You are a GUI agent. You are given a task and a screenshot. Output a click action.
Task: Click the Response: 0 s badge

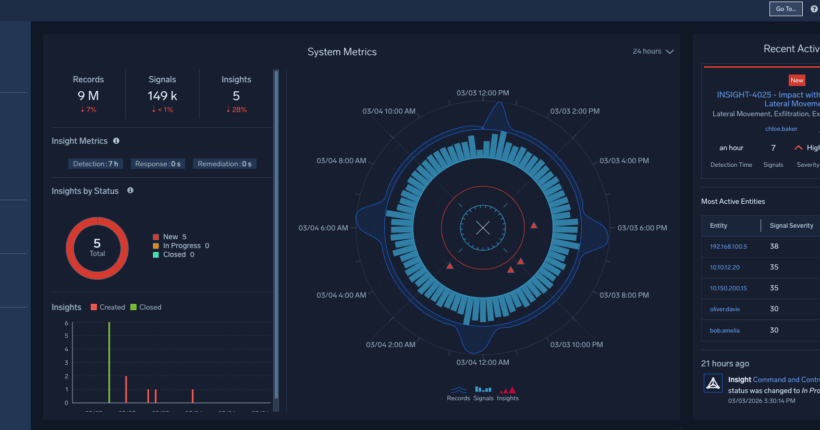(157, 164)
